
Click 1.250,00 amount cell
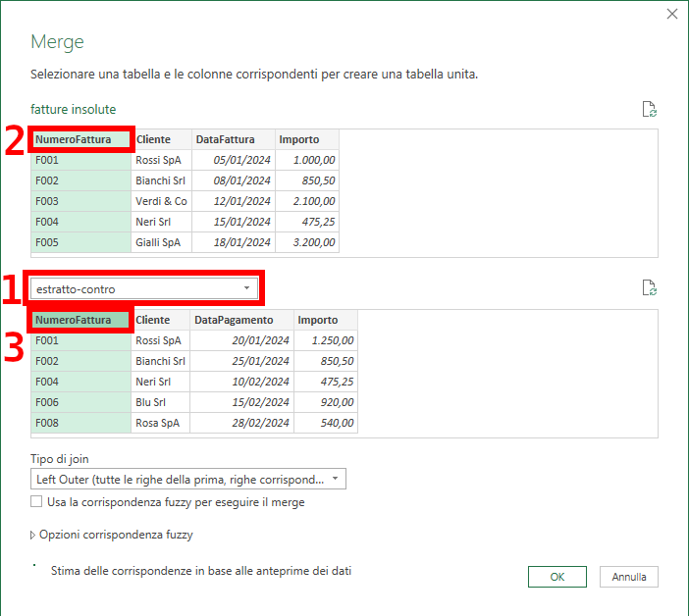(326, 340)
